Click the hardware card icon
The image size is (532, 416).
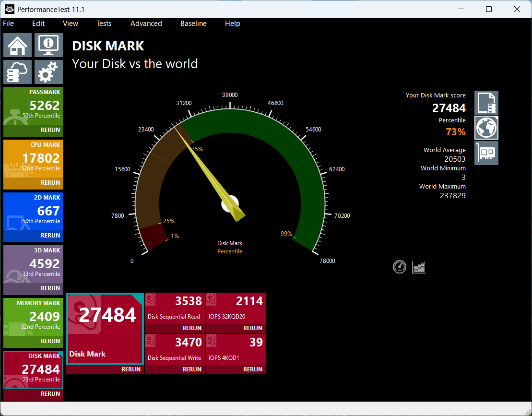tap(486, 153)
